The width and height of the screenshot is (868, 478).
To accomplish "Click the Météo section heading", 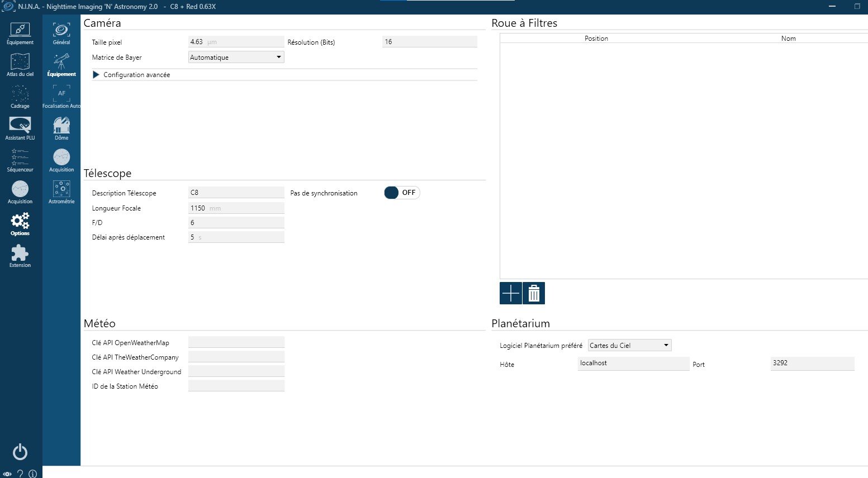I will click(x=99, y=324).
